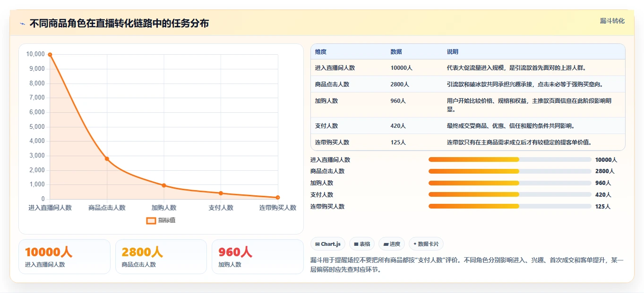Click the lightning icon beside the title
644x293 pixels.
point(22,24)
